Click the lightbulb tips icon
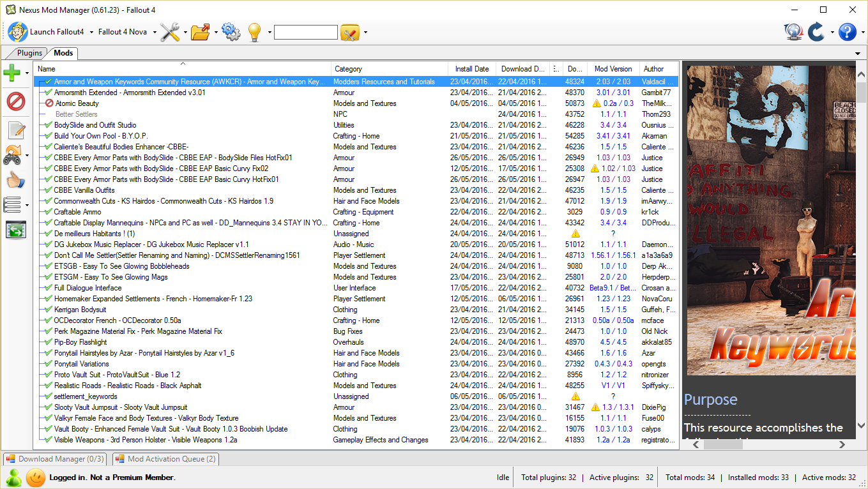The width and height of the screenshot is (868, 489). pyautogui.click(x=255, y=32)
